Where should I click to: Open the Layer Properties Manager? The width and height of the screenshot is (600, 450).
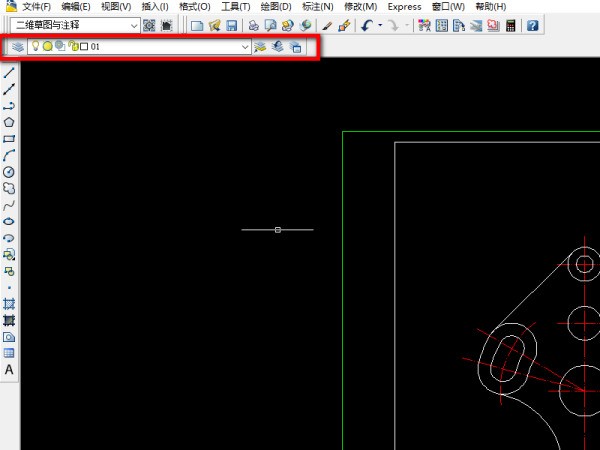pos(18,46)
